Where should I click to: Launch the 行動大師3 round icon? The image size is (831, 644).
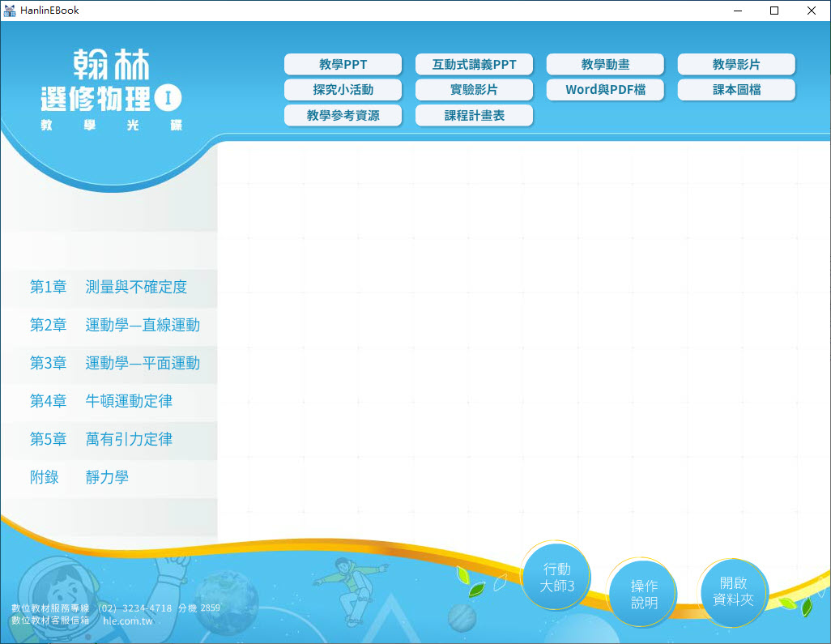point(556,578)
